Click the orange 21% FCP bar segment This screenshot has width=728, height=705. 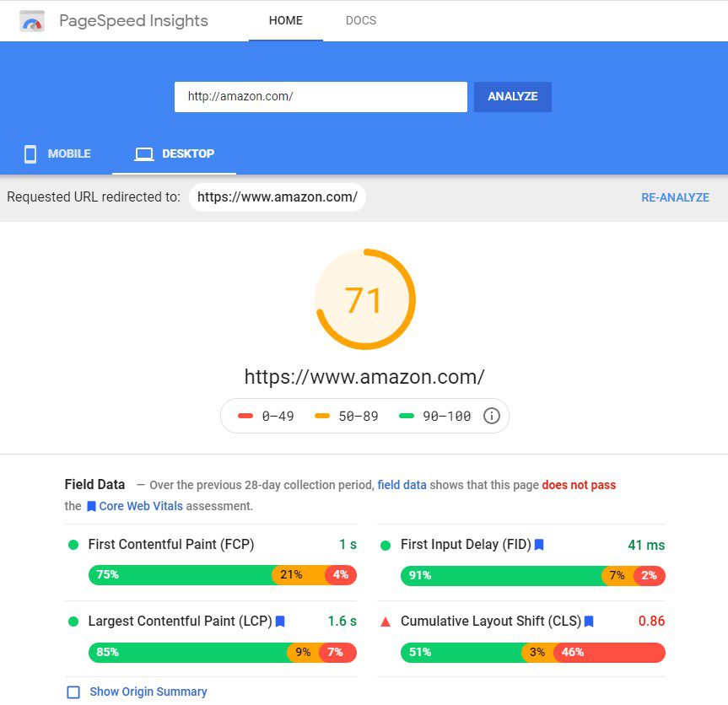[299, 575]
